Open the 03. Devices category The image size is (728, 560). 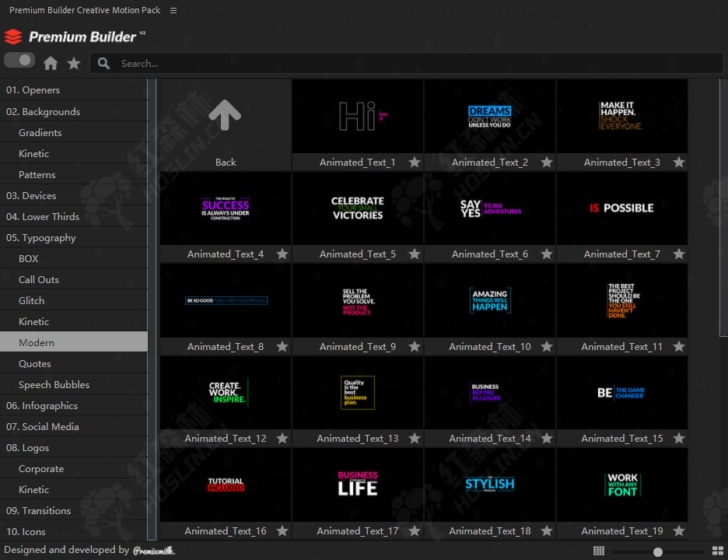[74, 195]
